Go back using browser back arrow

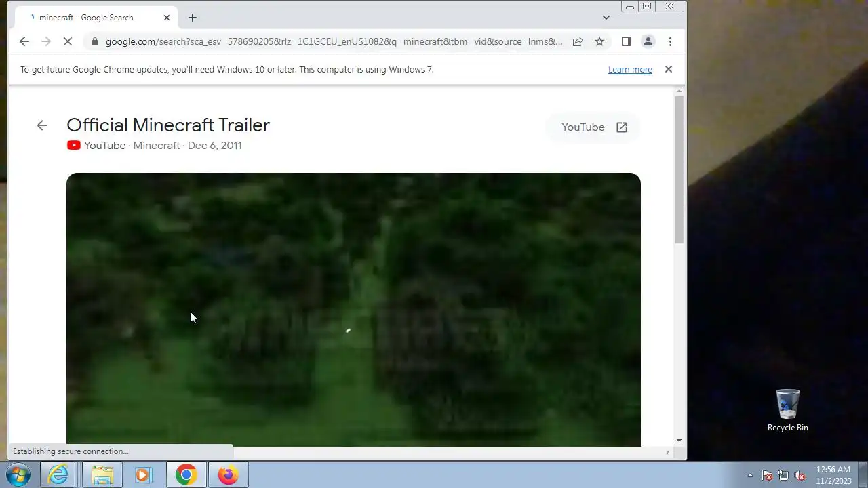click(x=24, y=41)
